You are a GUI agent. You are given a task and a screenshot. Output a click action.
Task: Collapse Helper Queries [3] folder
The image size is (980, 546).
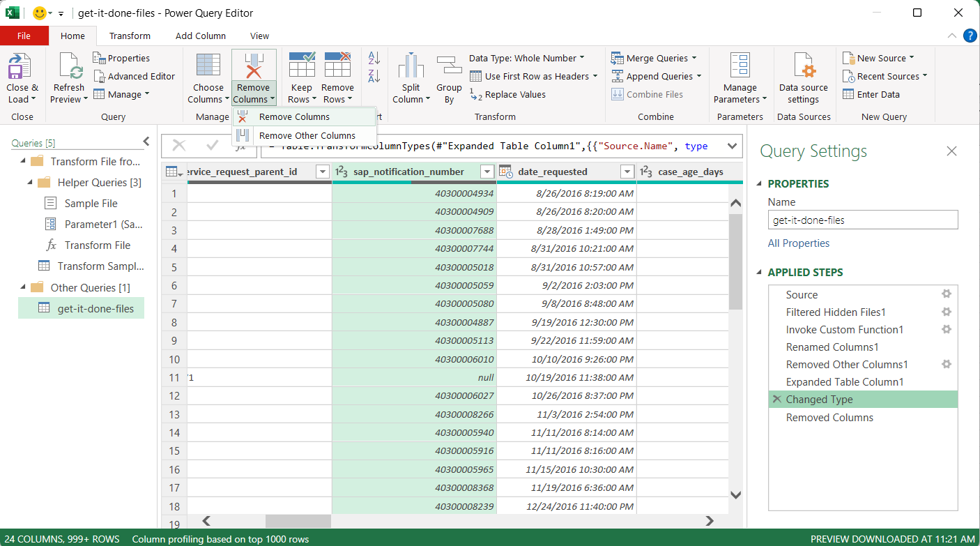coord(31,183)
